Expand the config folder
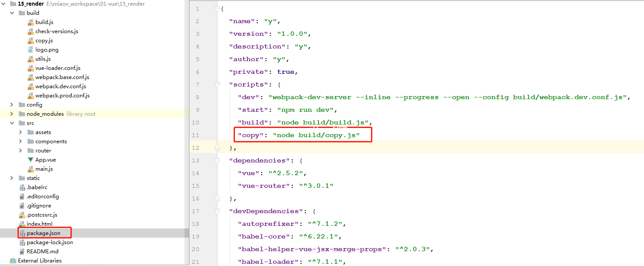This screenshot has height=266, width=644. tap(12, 105)
